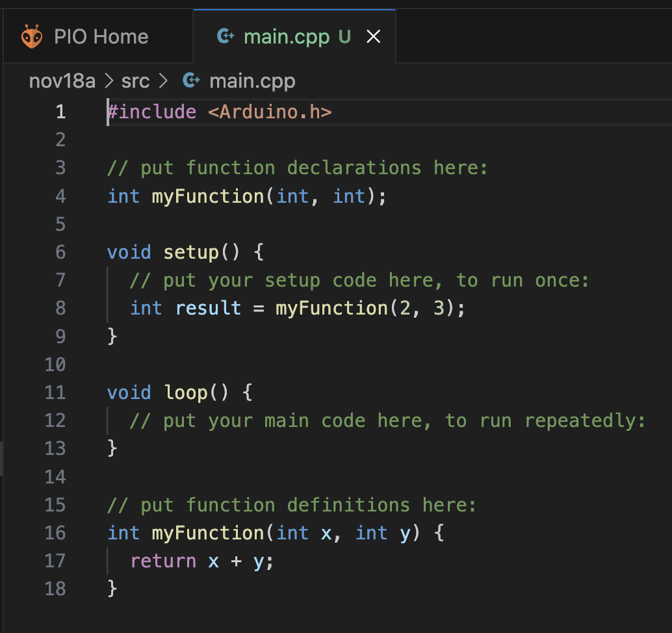Switch to the main.cpp tab
Image resolution: width=672 pixels, height=633 pixels.
tap(294, 36)
